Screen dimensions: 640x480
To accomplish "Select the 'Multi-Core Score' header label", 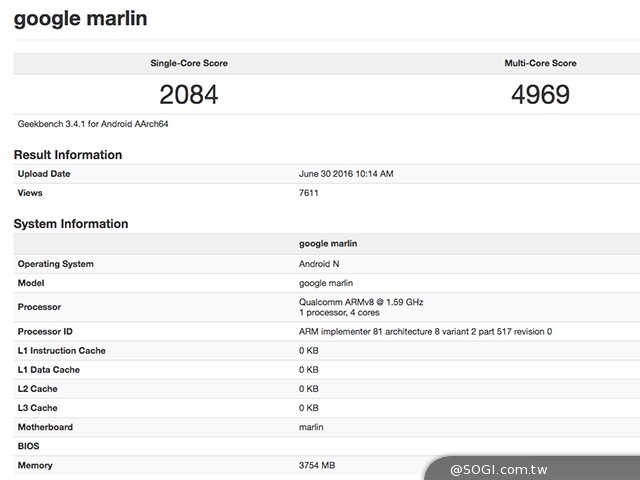I will click(540, 63).
